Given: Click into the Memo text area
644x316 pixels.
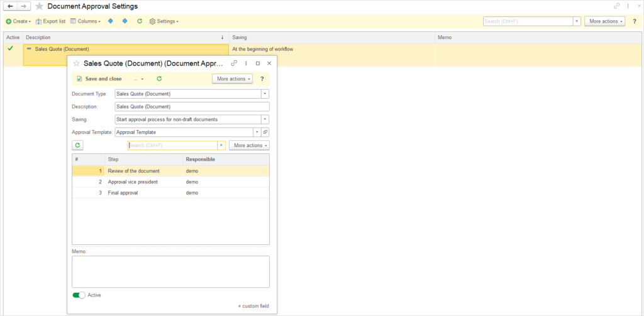Looking at the screenshot, I should click(170, 271).
